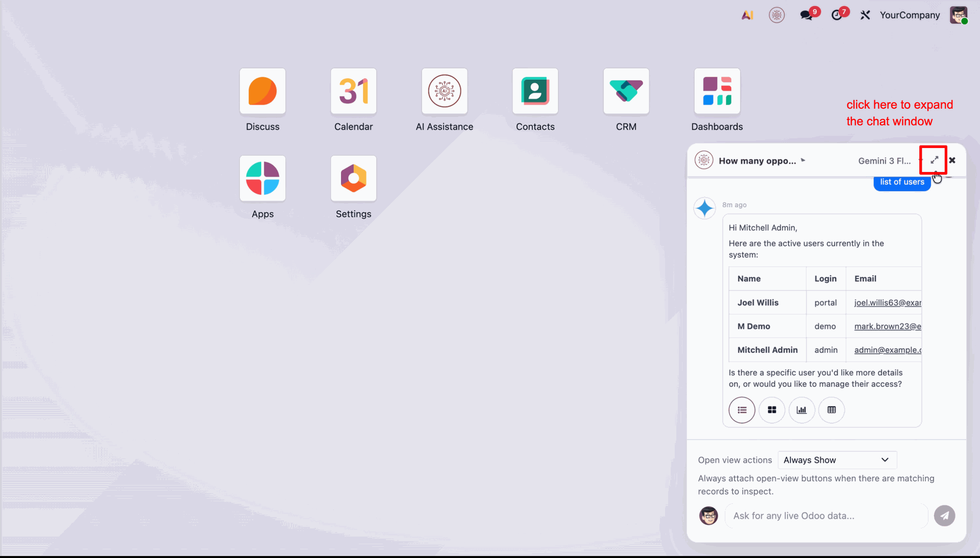Click the Ask for any live Odoo data field

point(826,516)
